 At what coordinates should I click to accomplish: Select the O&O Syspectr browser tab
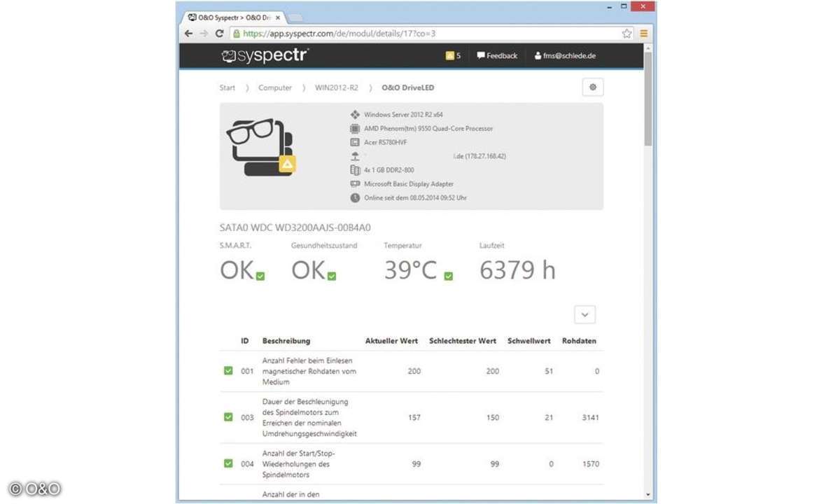coord(234,17)
